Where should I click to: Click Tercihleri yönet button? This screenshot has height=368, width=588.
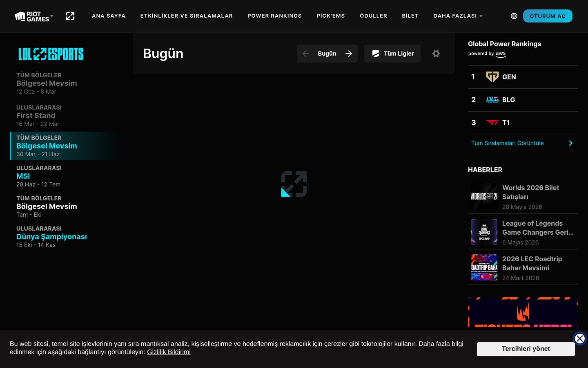pyautogui.click(x=526, y=349)
